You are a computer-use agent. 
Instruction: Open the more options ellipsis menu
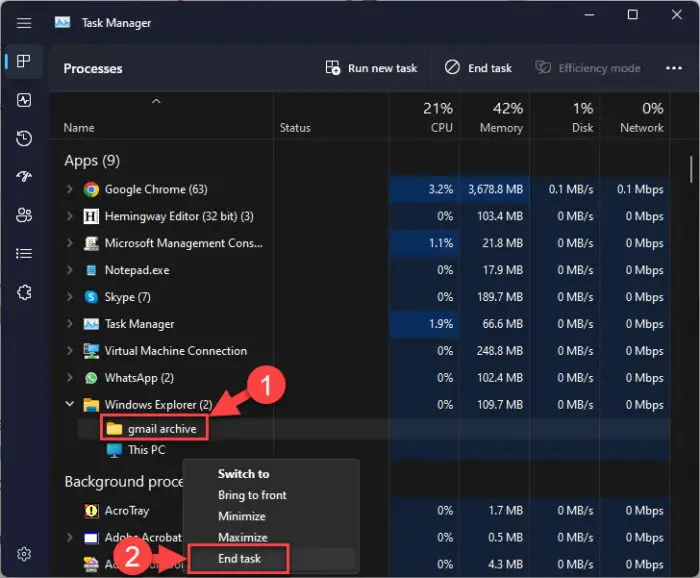674,68
